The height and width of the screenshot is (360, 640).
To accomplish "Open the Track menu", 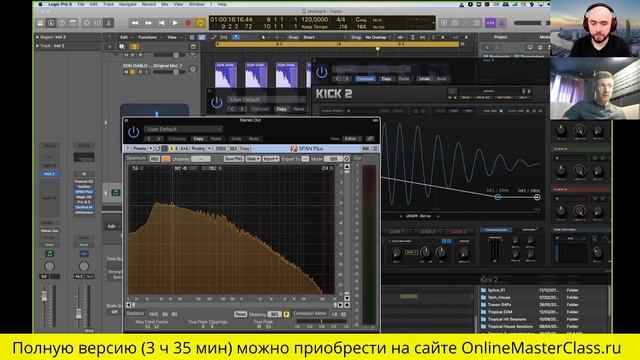I will click(x=108, y=4).
